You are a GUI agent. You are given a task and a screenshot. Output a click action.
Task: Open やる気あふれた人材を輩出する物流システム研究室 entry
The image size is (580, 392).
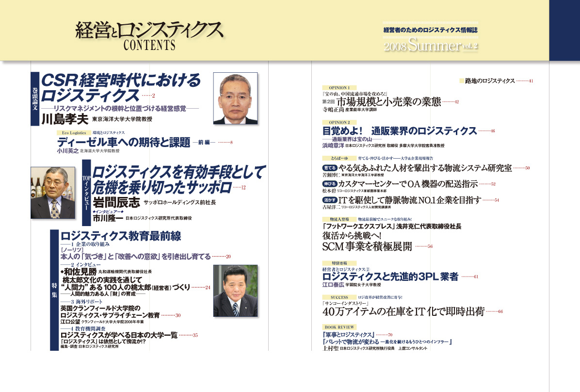point(425,168)
